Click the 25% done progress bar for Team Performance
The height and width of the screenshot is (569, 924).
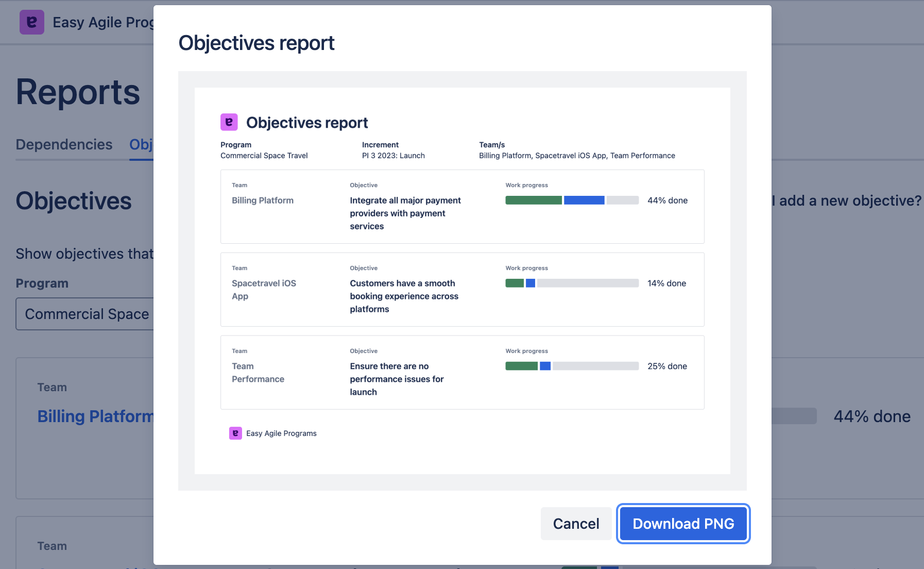[x=572, y=366]
